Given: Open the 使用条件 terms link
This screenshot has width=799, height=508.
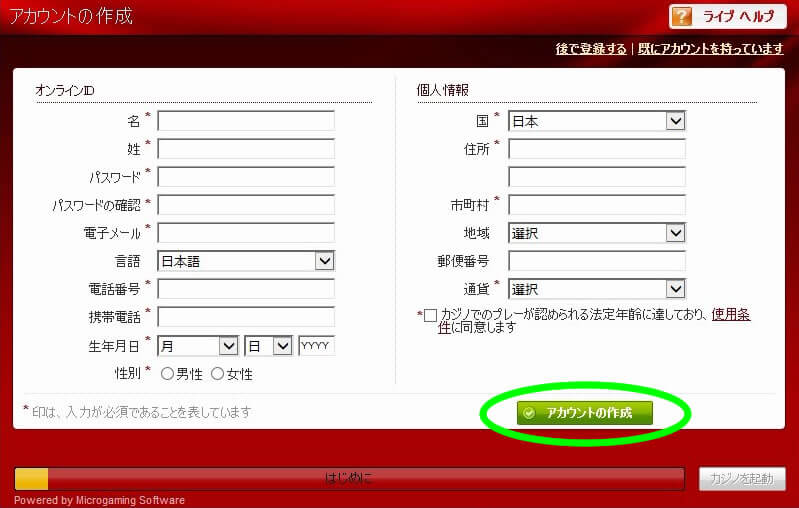Looking at the screenshot, I should pos(731,314).
